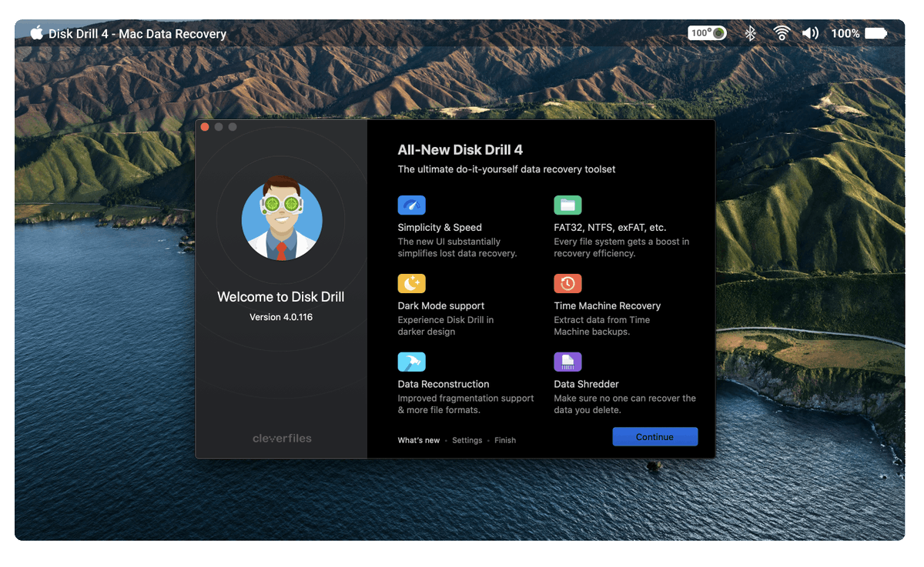Click the Data Shredder heading
The width and height of the screenshot is (924, 567).
point(587,384)
